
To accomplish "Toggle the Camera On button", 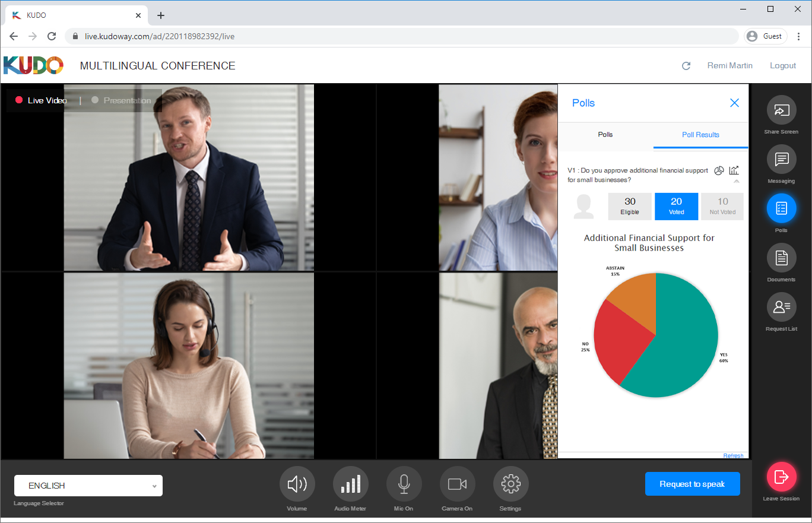I will click(457, 484).
